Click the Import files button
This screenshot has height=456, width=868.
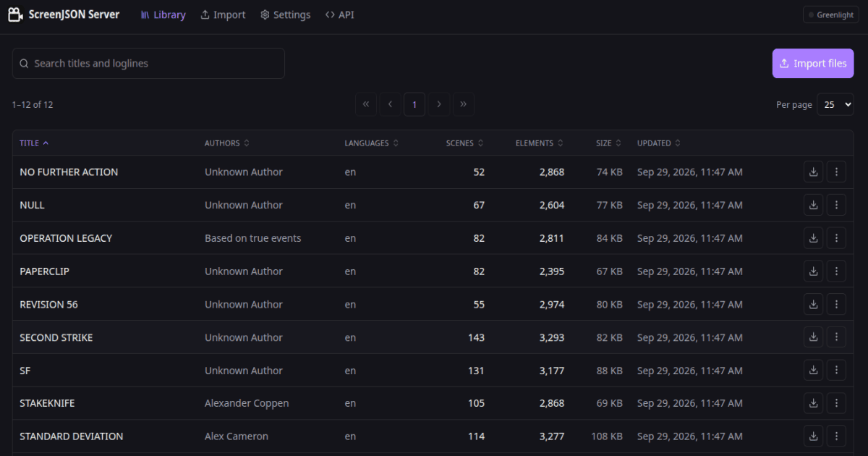813,64
